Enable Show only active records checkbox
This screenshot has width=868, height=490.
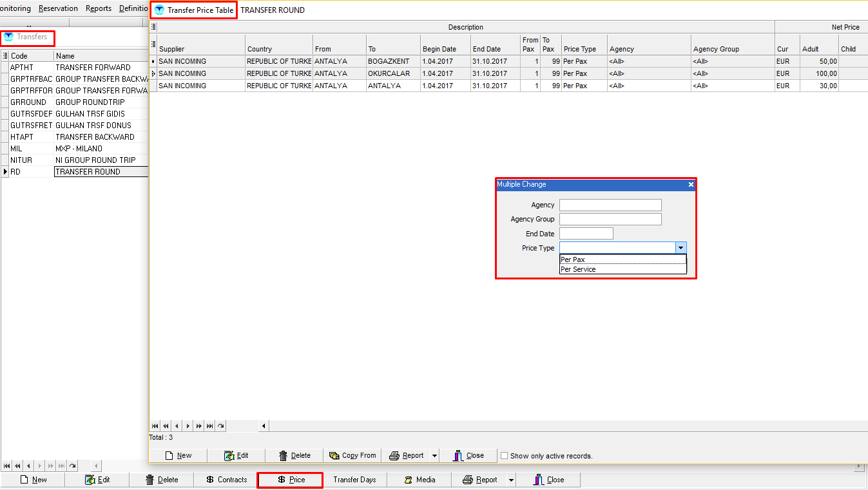click(505, 456)
